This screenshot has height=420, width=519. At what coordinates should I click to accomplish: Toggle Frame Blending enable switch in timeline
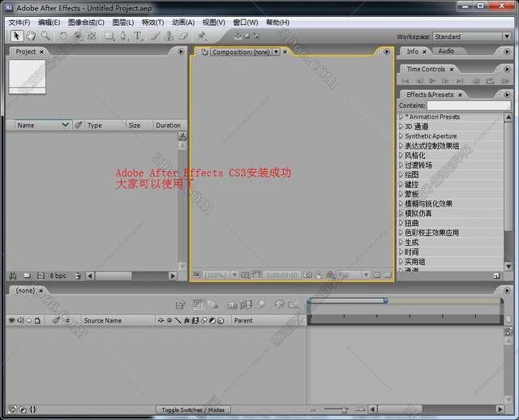(247, 305)
